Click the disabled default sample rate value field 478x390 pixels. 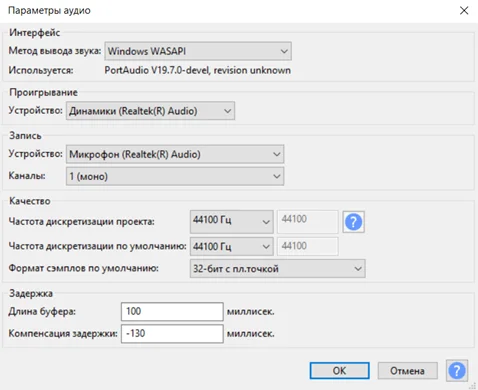308,246
